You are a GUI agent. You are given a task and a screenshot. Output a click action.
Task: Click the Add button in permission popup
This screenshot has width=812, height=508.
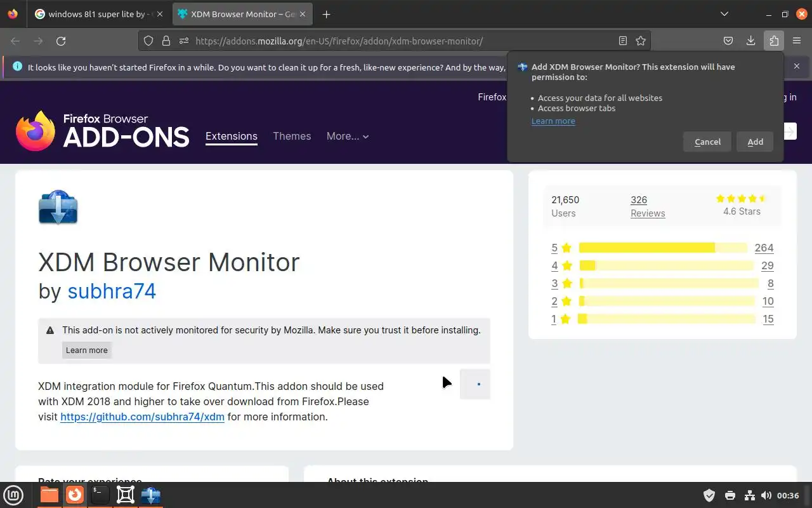(x=755, y=142)
